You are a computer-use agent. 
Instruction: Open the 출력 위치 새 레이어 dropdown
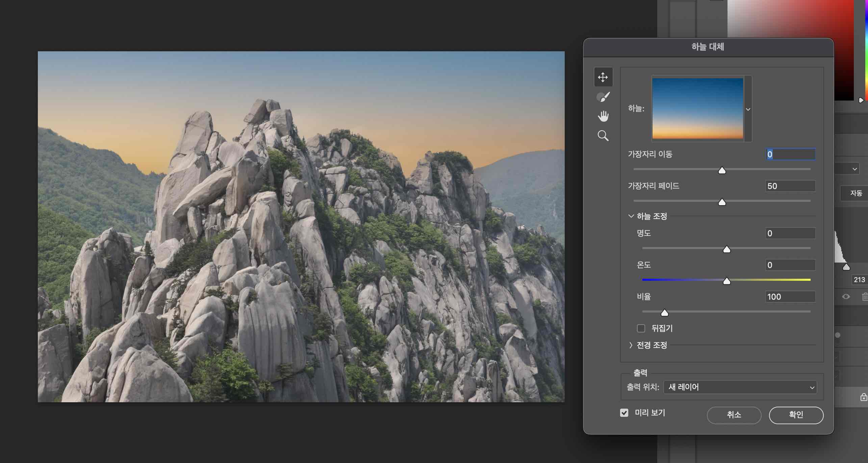coord(740,387)
